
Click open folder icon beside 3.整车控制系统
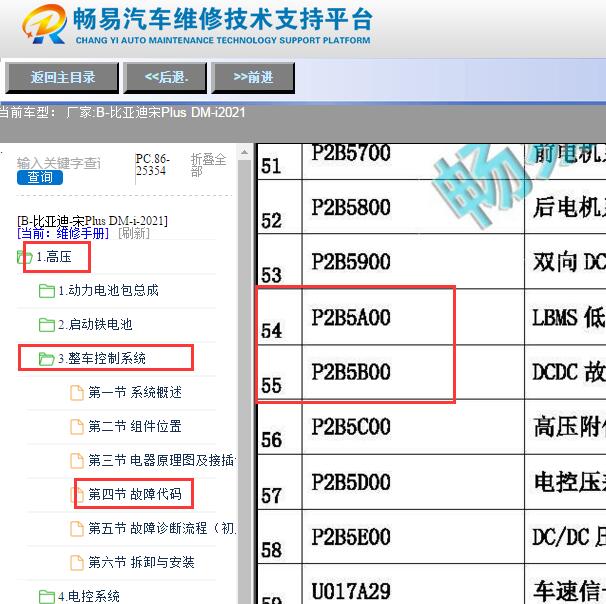tap(47, 359)
